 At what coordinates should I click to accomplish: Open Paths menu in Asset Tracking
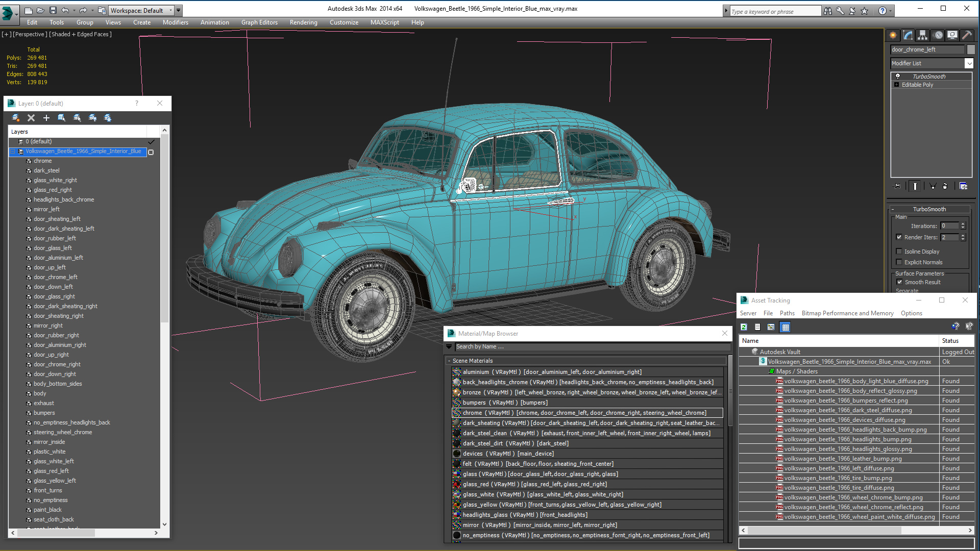(787, 313)
